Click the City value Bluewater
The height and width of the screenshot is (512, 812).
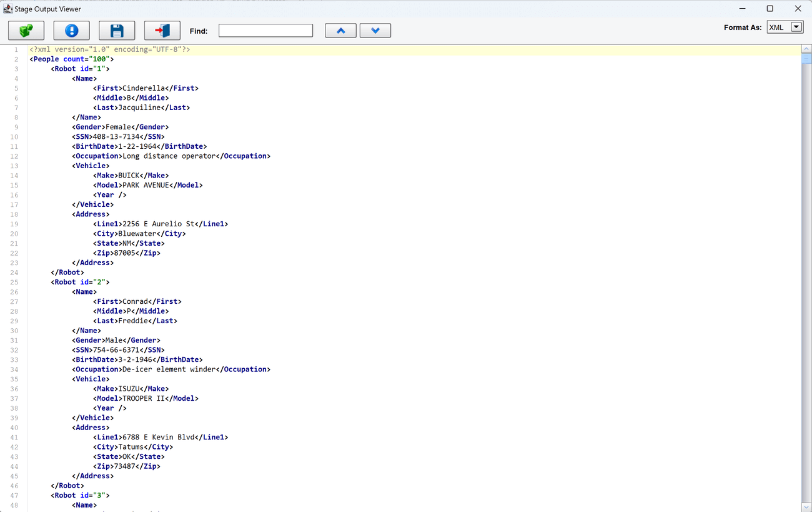[137, 234]
